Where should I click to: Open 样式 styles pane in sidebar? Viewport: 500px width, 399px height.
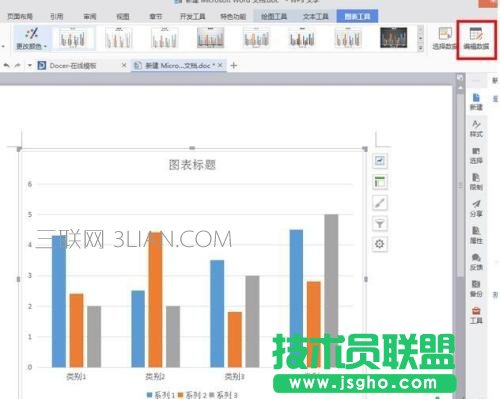pos(476,128)
